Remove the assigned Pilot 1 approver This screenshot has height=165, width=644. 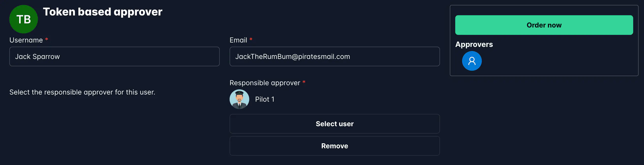335,146
